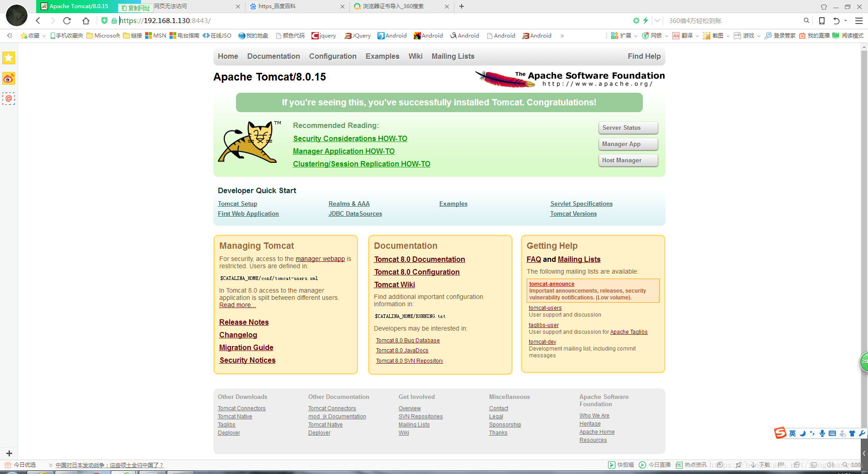The width and height of the screenshot is (868, 474).
Task: Click the Sogou input method S icon
Action: (x=780, y=433)
